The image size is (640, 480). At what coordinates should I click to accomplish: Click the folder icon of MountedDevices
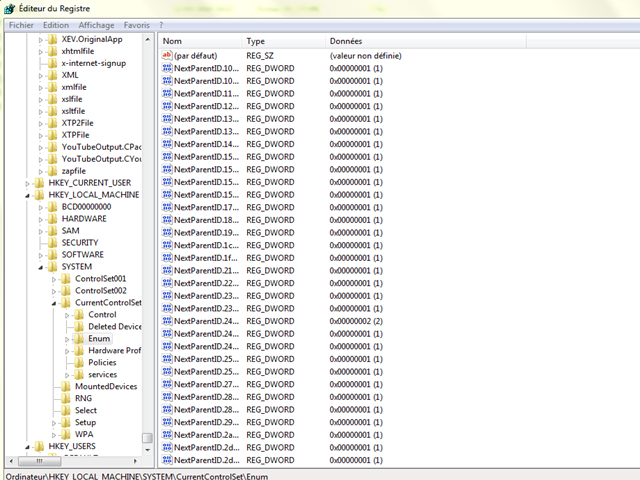pyautogui.click(x=66, y=386)
